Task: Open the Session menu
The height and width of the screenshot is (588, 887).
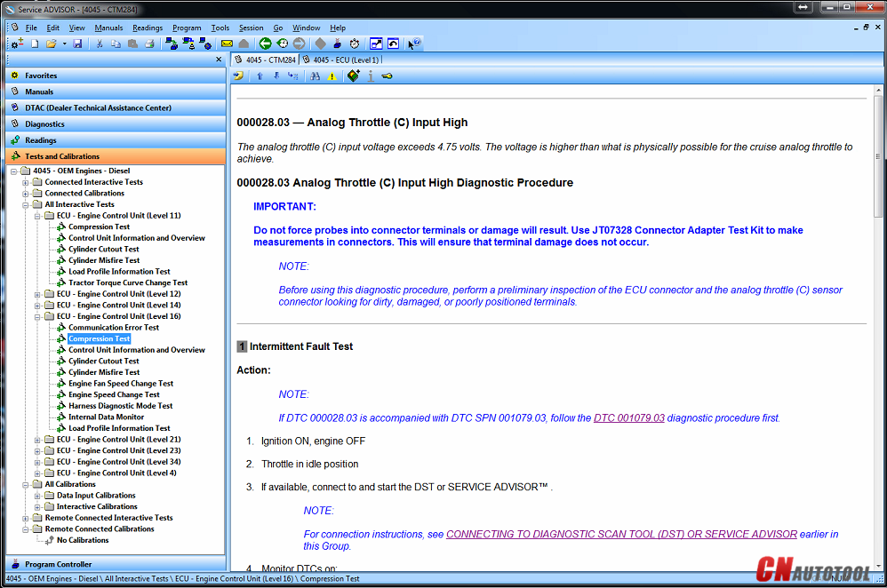Action: 252,28
